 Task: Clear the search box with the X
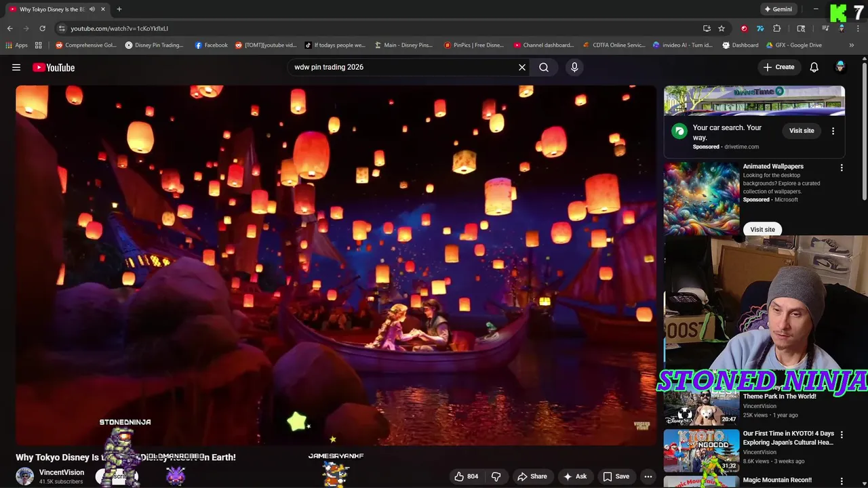point(522,67)
